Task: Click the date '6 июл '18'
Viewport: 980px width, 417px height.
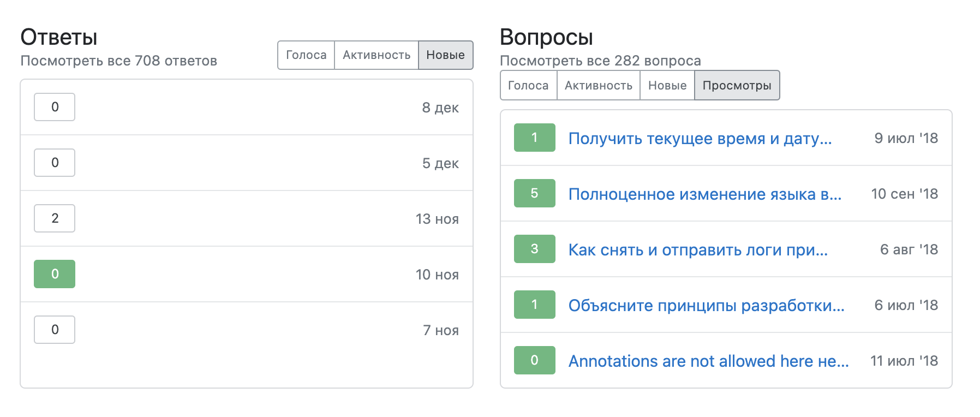Action: [906, 305]
